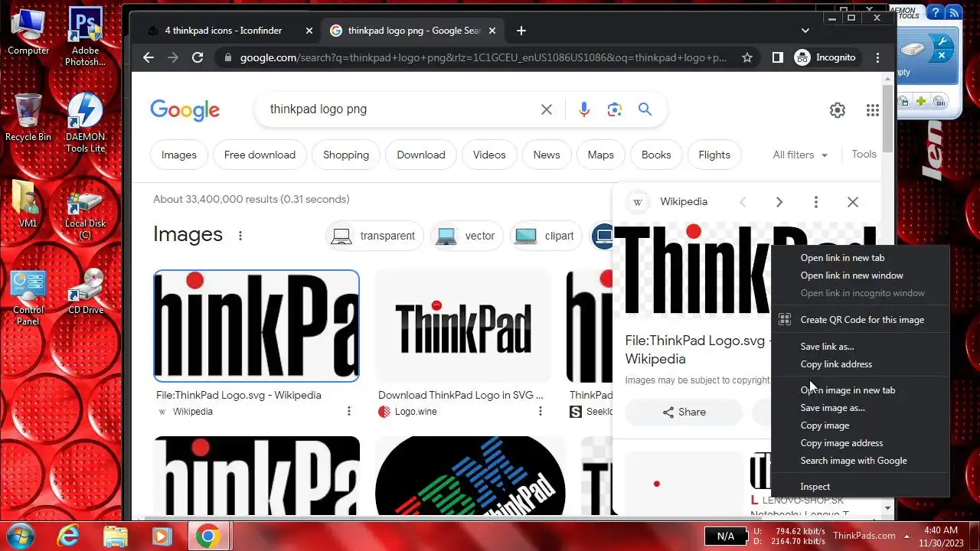Open the Windows Start button
Viewport: 980px width, 551px height.
point(20,536)
